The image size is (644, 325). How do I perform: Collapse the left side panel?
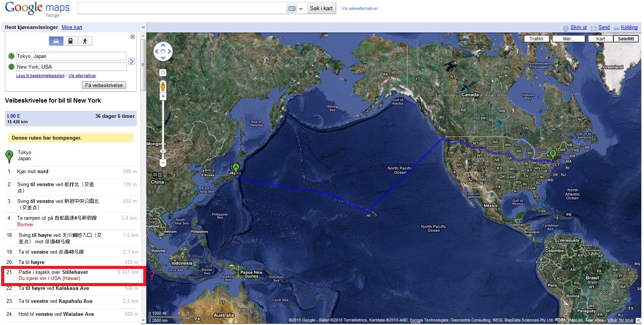(143, 27)
